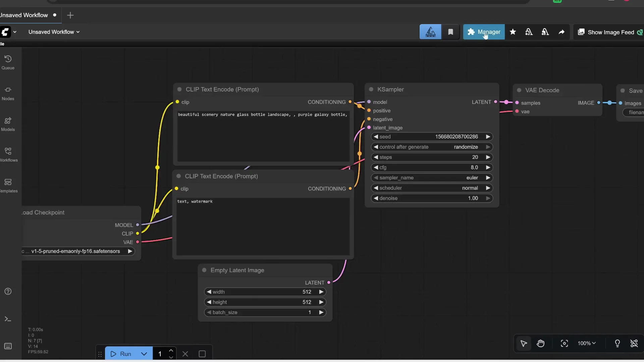The width and height of the screenshot is (644, 362).
Task: Toggle link visibility with the crossed-links icon
Action: [635, 344]
